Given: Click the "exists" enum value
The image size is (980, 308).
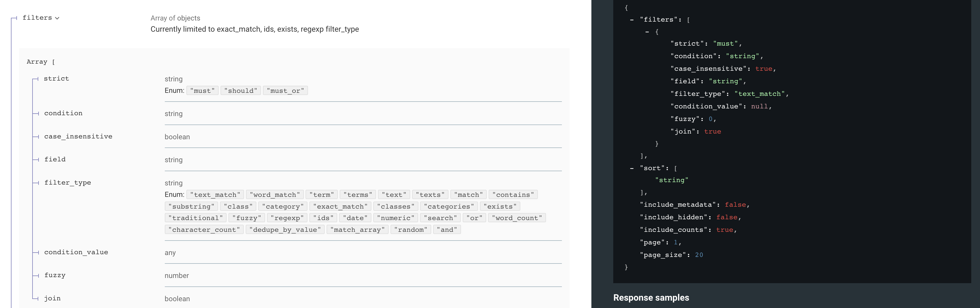Looking at the screenshot, I should (500, 206).
